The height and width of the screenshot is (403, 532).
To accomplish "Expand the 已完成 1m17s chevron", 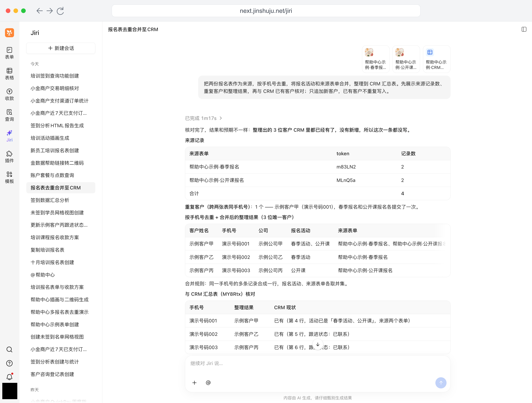I will click(220, 118).
